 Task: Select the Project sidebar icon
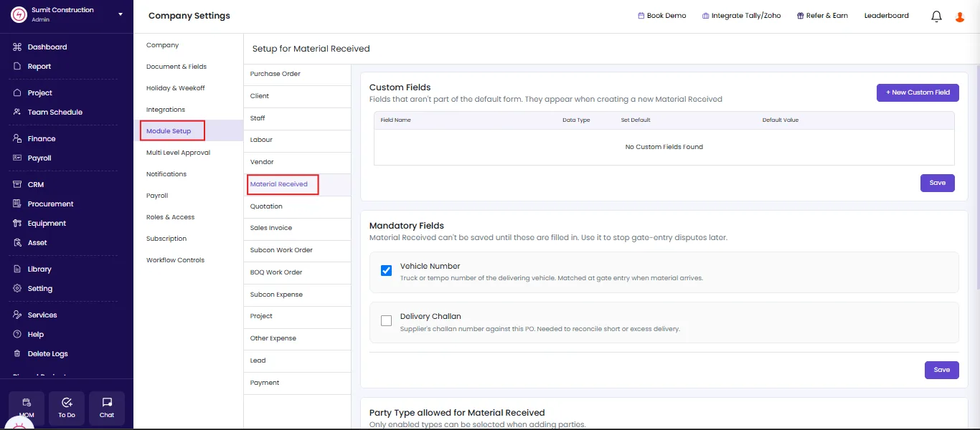[x=17, y=93]
